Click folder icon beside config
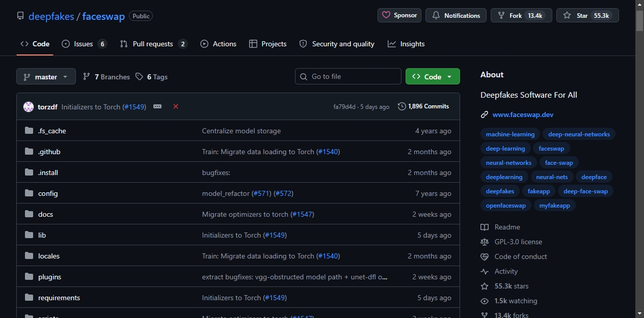Image resolution: width=644 pixels, height=318 pixels. coord(29,193)
